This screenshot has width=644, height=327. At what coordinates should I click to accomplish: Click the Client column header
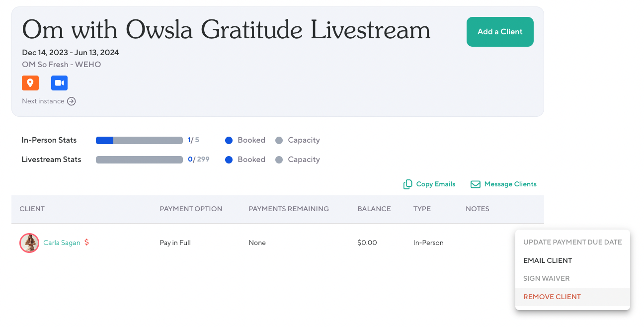[32, 209]
